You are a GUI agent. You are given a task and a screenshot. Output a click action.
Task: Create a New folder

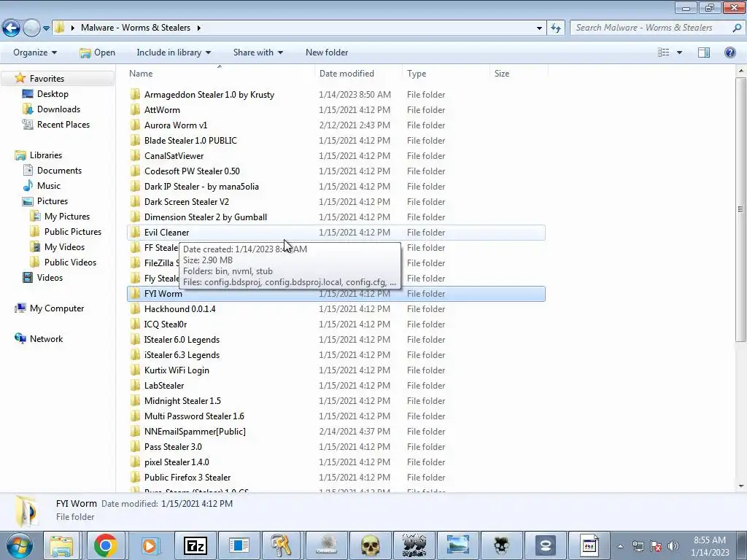tap(327, 52)
